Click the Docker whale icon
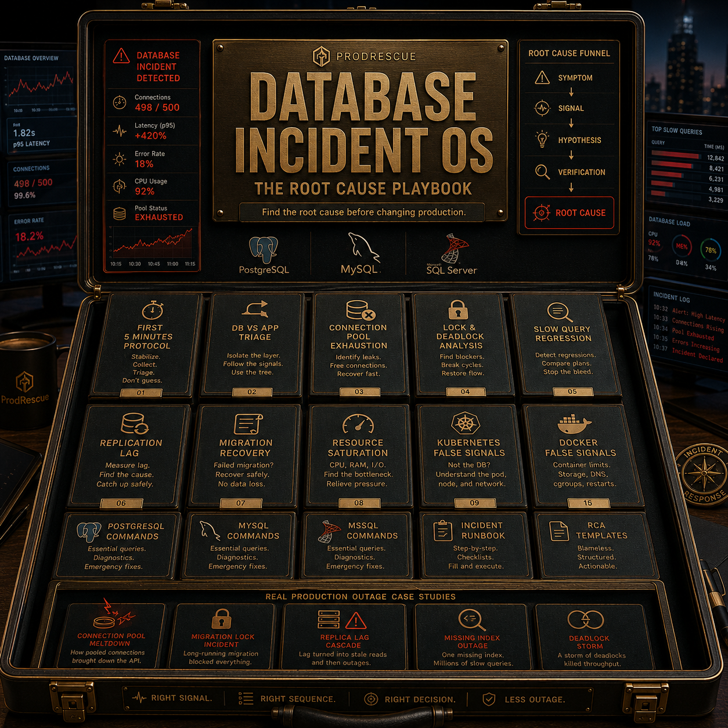 coord(574,424)
